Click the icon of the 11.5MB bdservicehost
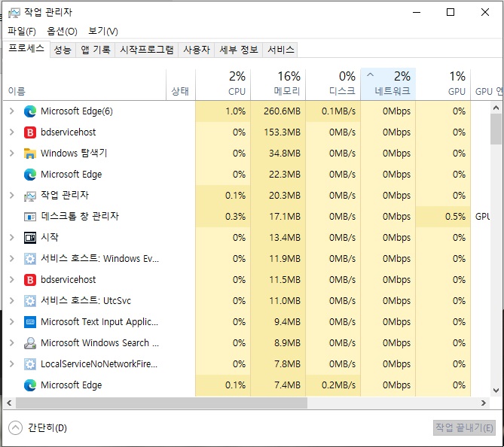The image size is (504, 447). 30,280
